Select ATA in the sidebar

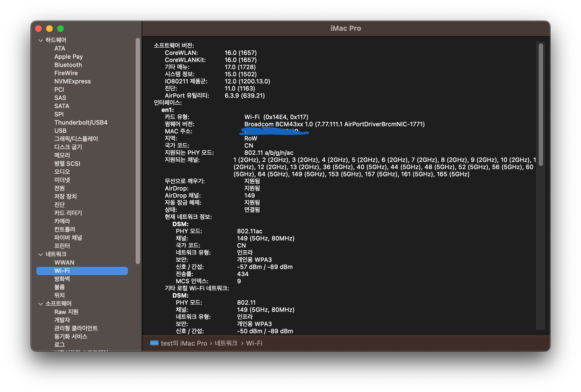pos(60,48)
